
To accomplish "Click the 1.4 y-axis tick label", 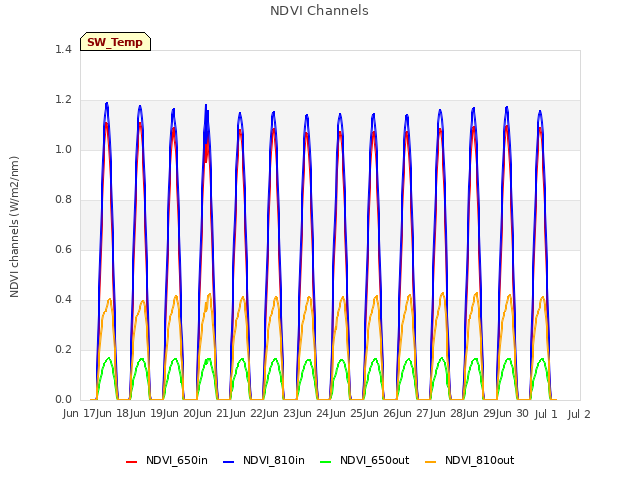I will 63,49.
